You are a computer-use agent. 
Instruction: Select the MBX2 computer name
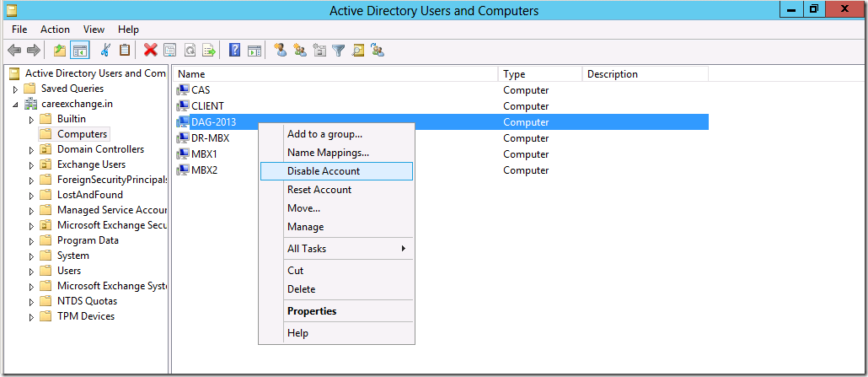pos(204,170)
